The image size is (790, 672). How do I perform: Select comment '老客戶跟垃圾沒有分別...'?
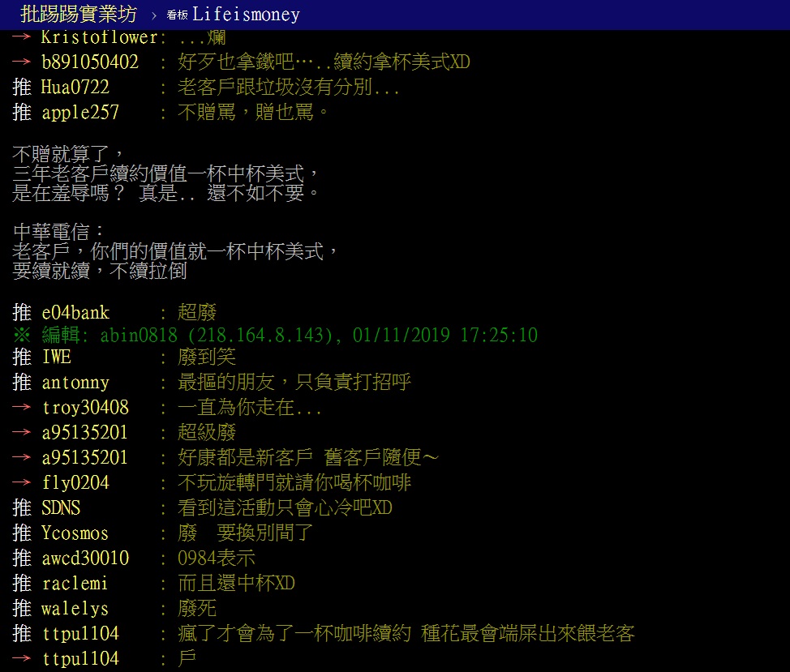[288, 87]
